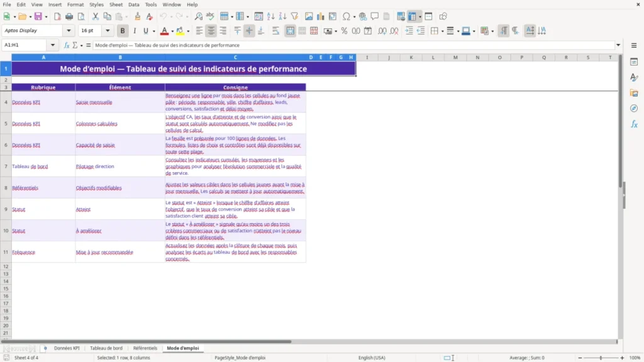Toggle Center Vertically alignment
The width and height of the screenshot is (644, 362).
pyautogui.click(x=249, y=31)
